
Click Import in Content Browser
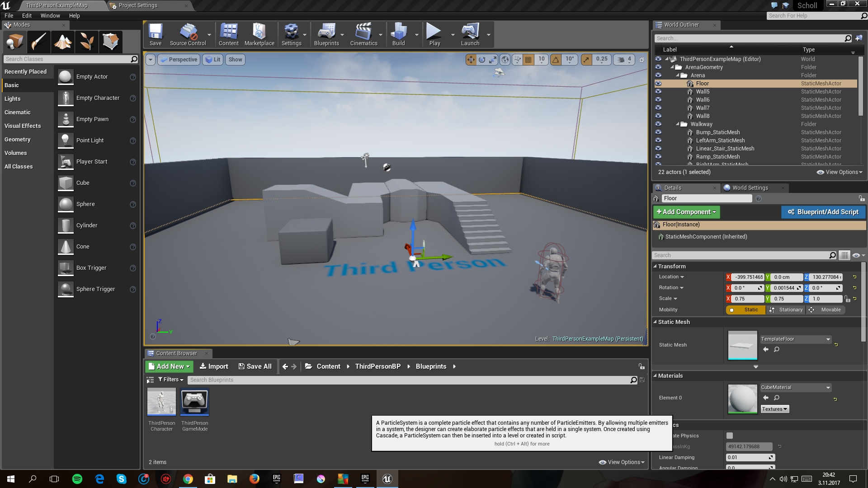pos(214,366)
